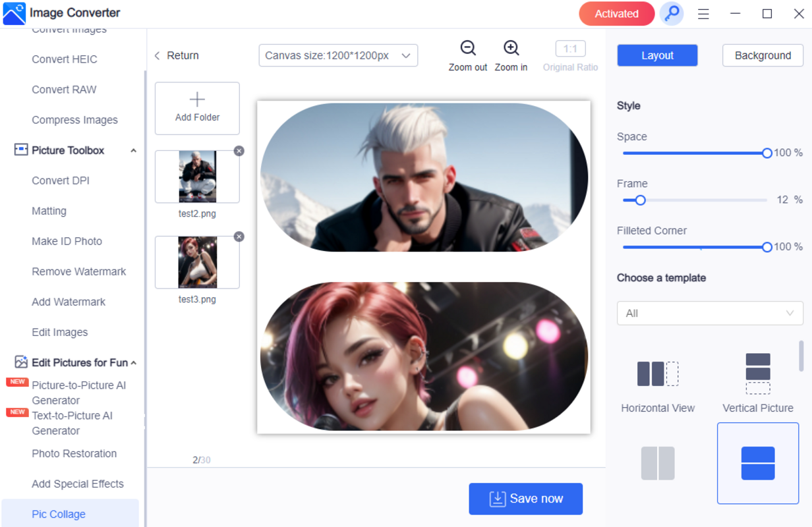The height and width of the screenshot is (527, 812).
Task: Go back using the Return arrow
Action: [157, 56]
